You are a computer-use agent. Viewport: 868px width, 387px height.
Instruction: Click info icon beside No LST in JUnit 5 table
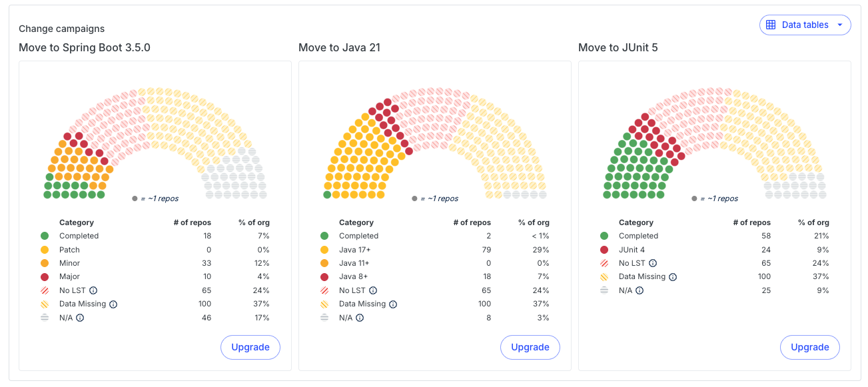point(653,263)
